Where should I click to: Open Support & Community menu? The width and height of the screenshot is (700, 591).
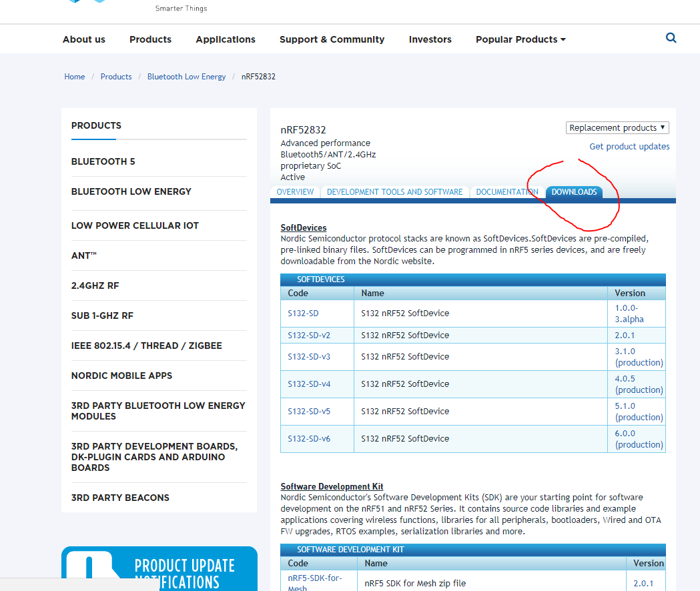tap(332, 39)
